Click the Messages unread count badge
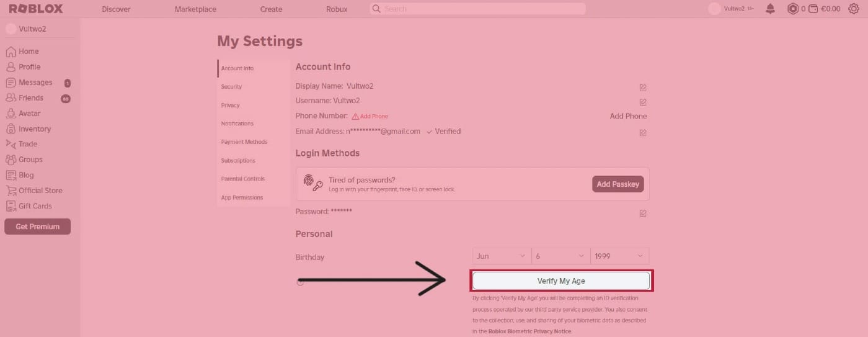The height and width of the screenshot is (337, 868). pyautogui.click(x=67, y=83)
